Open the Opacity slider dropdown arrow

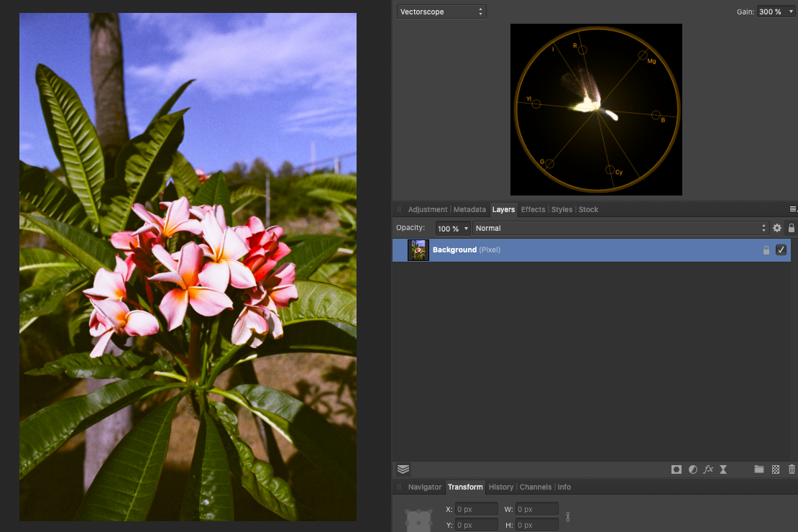click(466, 229)
